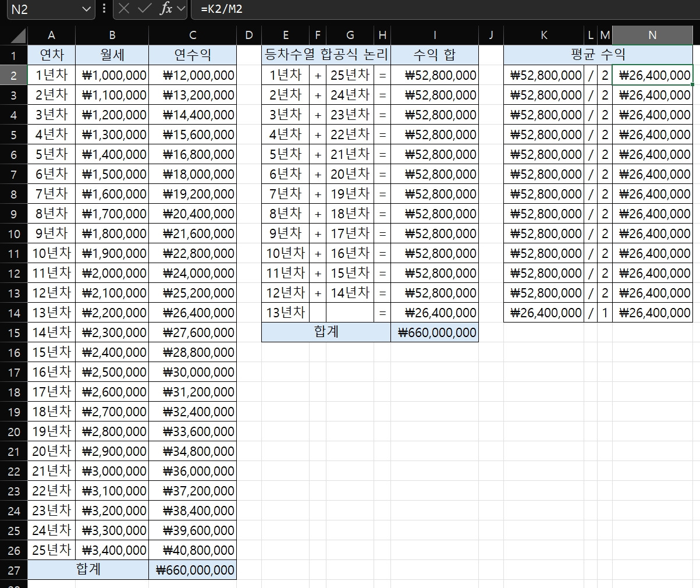Click the ₩26,400,000 cell in column K
This screenshot has width=700, height=588.
click(543, 313)
